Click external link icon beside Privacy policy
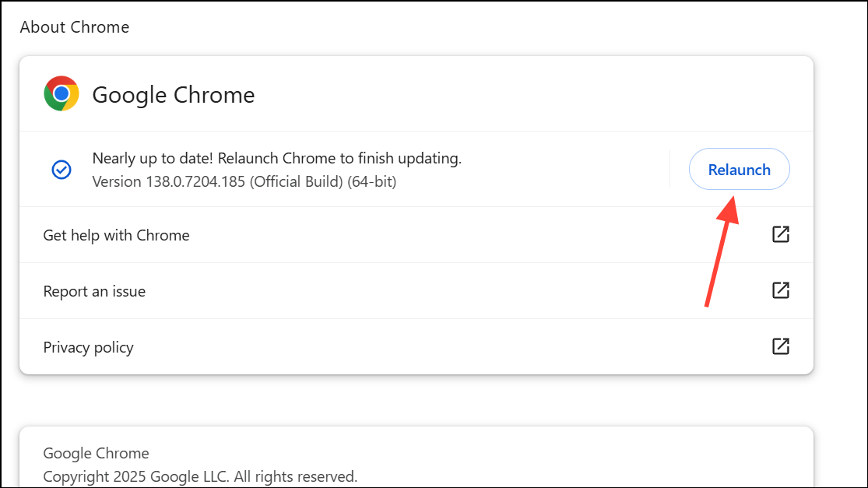Screen dimensions: 868x488 780,346
